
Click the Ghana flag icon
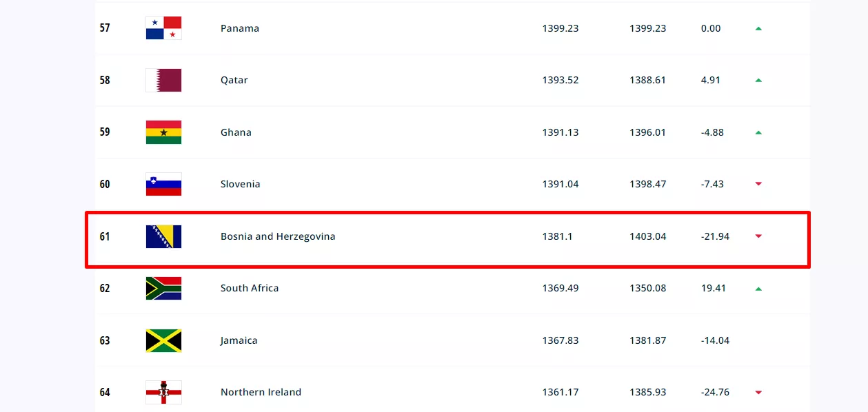click(163, 132)
